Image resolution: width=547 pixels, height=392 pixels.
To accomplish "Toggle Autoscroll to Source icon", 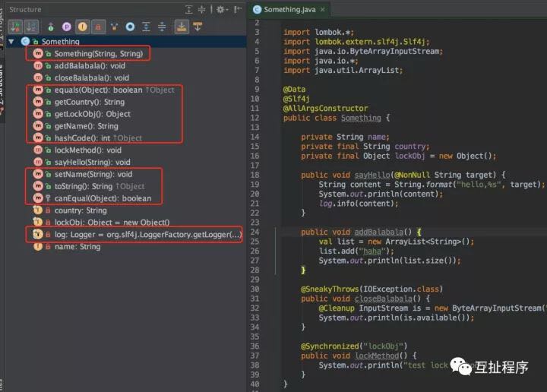I will coord(182,27).
